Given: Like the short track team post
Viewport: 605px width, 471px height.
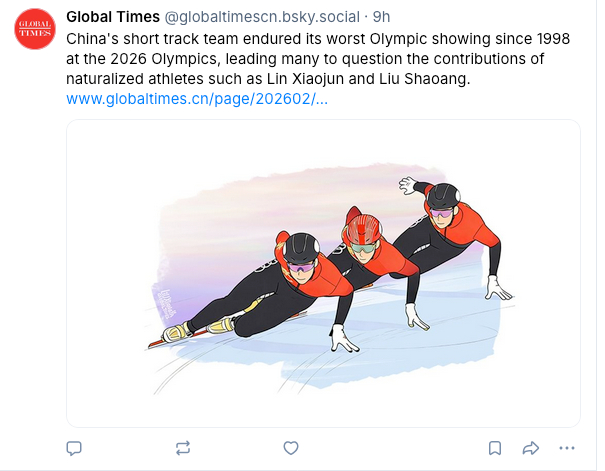Looking at the screenshot, I should point(291,447).
